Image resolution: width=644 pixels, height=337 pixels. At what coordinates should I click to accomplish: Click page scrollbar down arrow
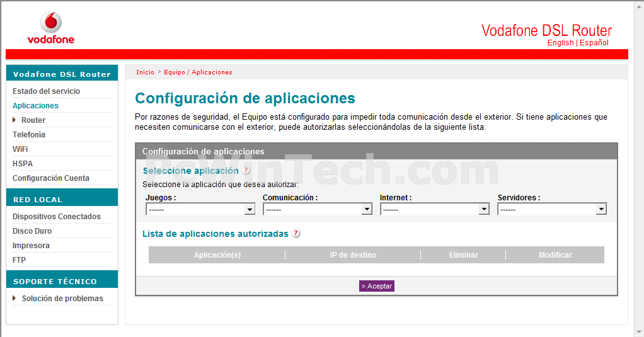640,332
